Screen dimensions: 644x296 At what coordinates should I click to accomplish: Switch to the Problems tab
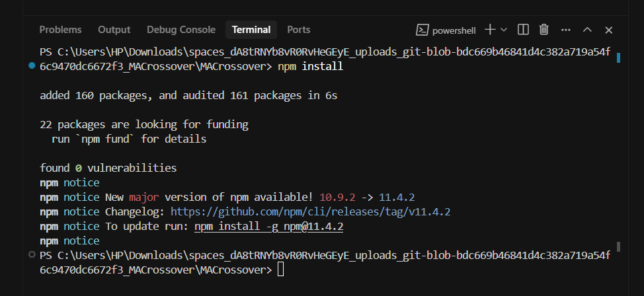pos(60,30)
